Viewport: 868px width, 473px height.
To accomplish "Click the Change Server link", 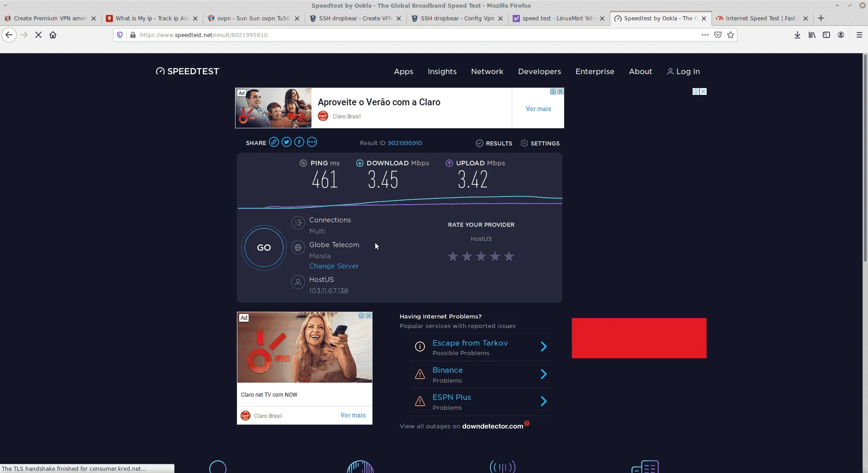I will point(334,266).
